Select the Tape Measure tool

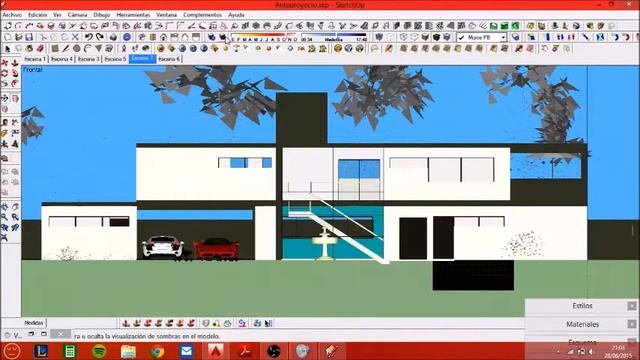click(4, 122)
